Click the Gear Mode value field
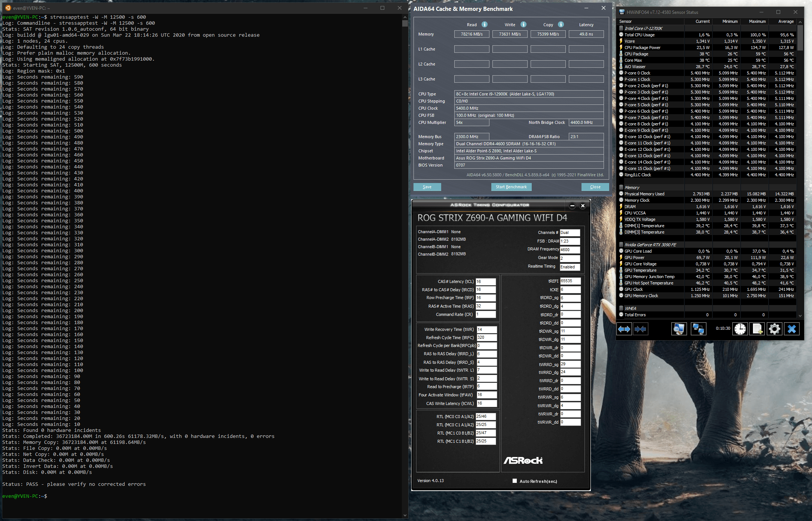This screenshot has height=521, width=812. tap(570, 258)
